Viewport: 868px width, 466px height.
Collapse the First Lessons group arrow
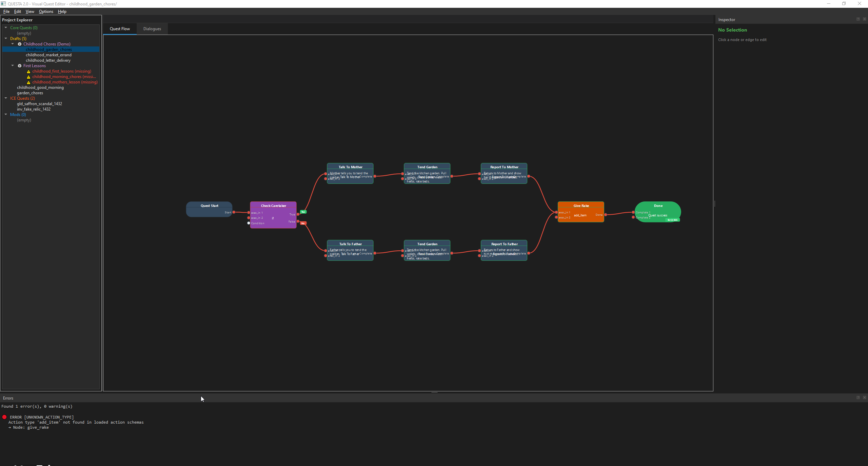pyautogui.click(x=13, y=66)
